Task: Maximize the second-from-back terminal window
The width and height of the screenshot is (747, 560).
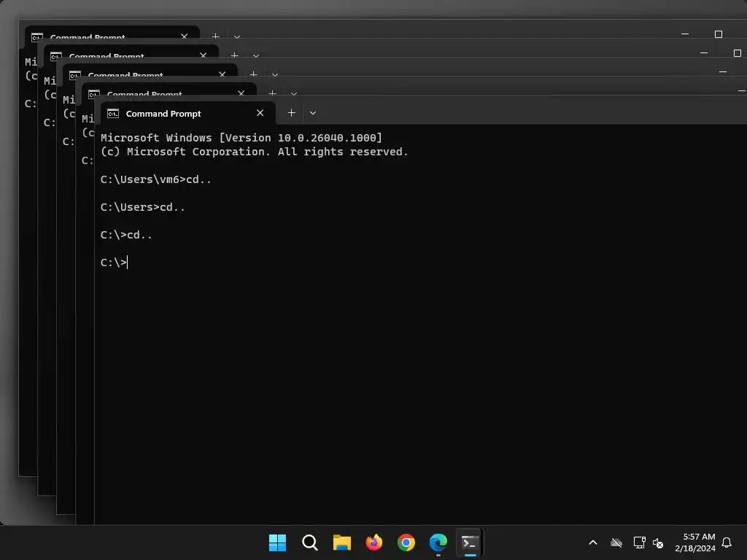Action: pos(738,52)
